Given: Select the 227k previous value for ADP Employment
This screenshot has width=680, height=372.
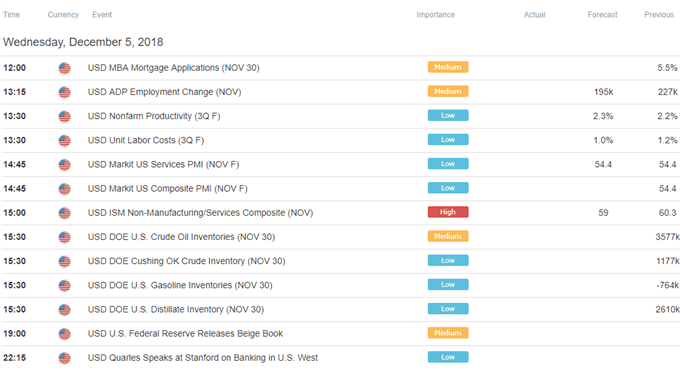Looking at the screenshot, I should click(x=667, y=92).
